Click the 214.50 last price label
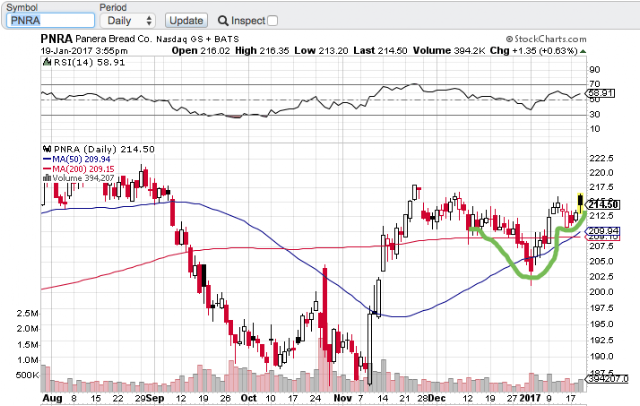Viewport: 640px width, 406px height. [x=604, y=204]
